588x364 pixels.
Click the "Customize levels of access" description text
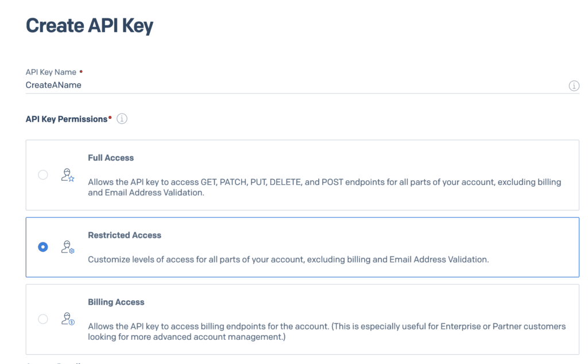pyautogui.click(x=288, y=260)
